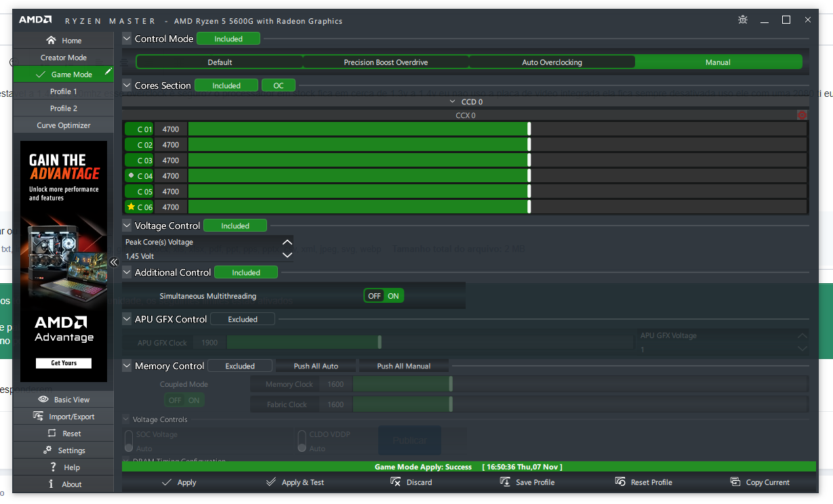This screenshot has width=833, height=504.
Task: Switch Memory Control from Excluded
Action: 240,366
